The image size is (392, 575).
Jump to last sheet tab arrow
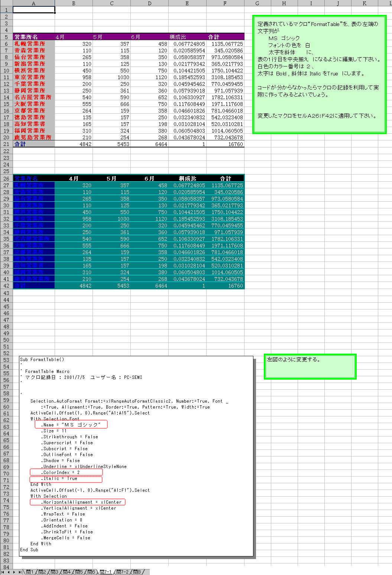coord(20,572)
